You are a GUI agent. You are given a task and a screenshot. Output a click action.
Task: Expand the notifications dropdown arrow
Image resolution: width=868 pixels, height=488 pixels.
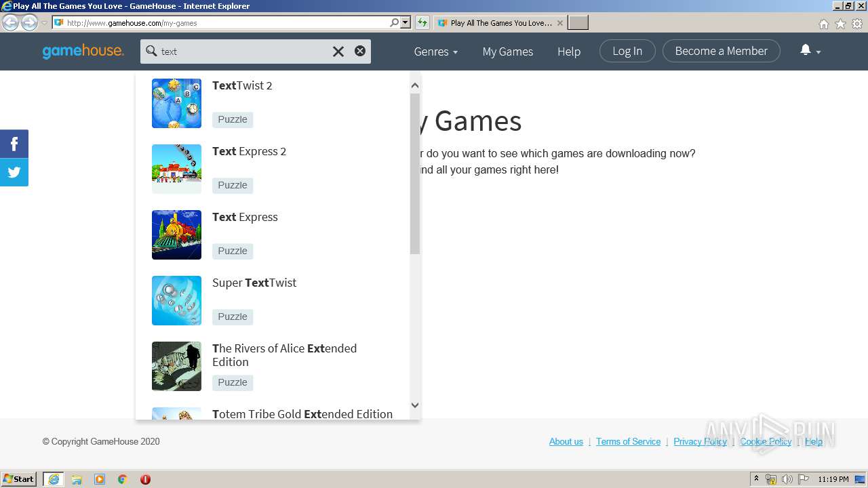pos(818,52)
